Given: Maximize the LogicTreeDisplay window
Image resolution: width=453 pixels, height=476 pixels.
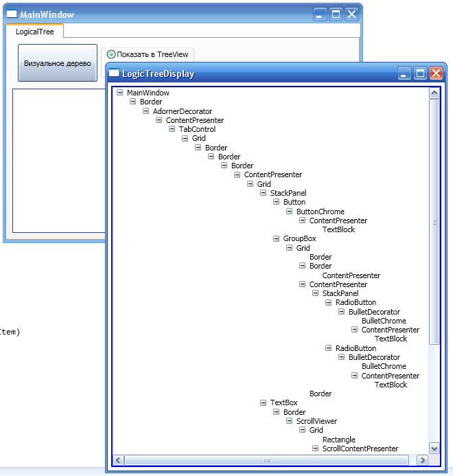Looking at the screenshot, I should coord(420,73).
